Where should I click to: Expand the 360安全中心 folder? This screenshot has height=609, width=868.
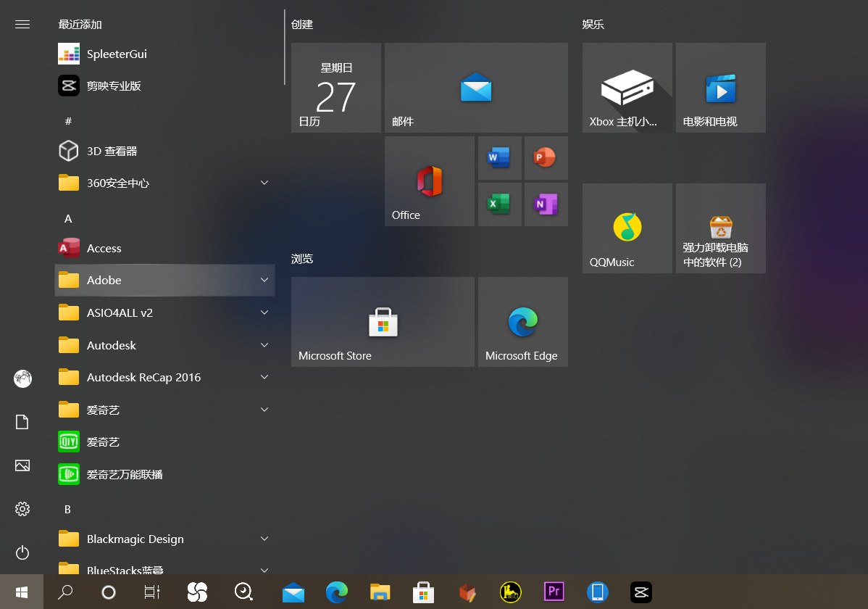pos(165,183)
